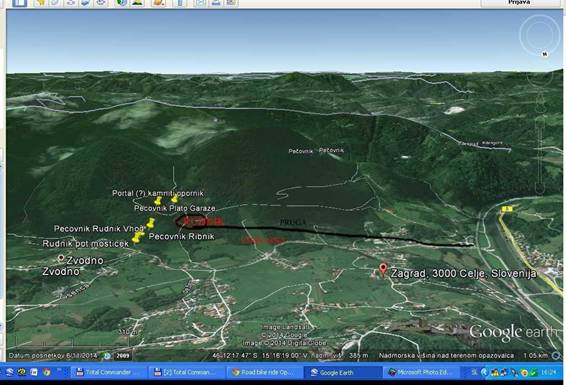Switch to Microsoft Photo Editor taskbar item
The height and width of the screenshot is (385, 566).
[420, 372]
